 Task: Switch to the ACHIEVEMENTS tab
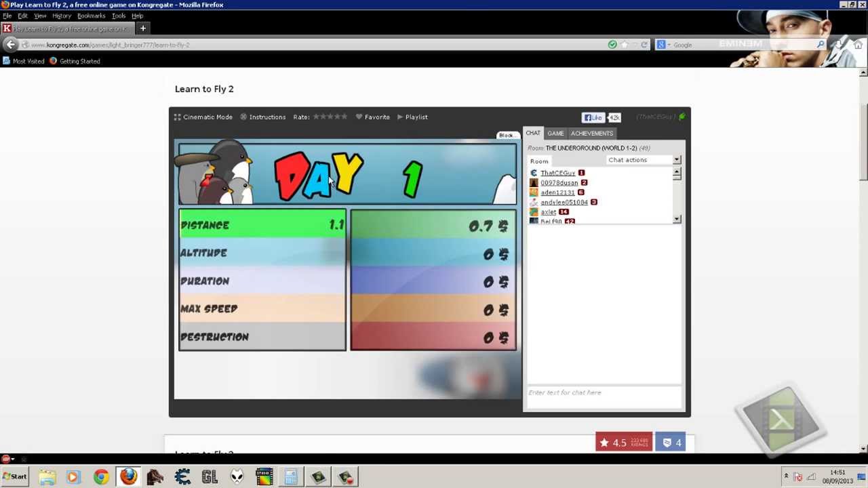point(591,134)
